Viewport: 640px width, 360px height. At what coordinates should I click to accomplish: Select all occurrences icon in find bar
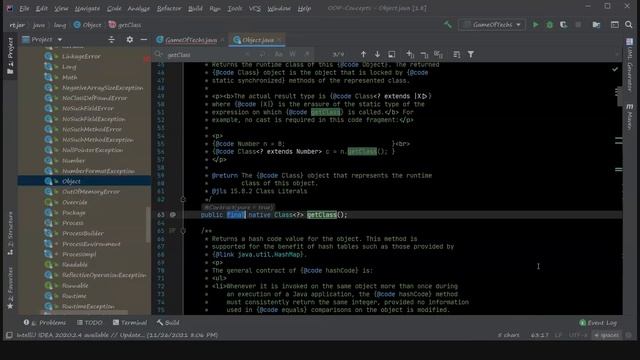point(438,54)
